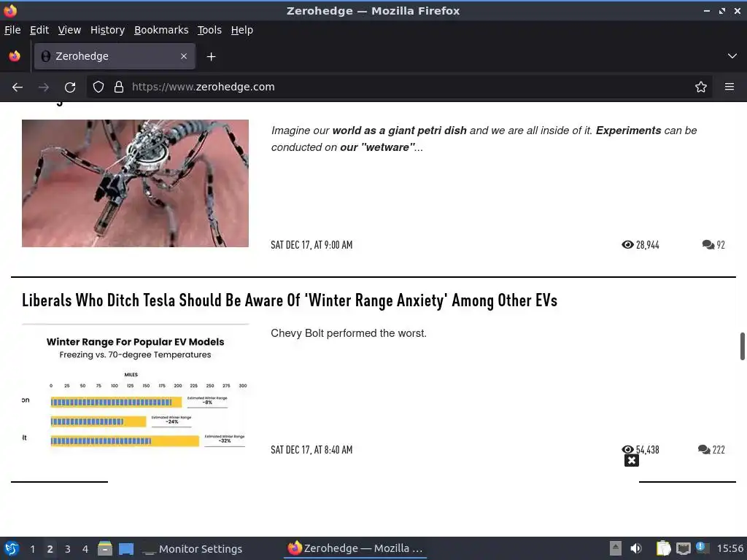Click the forward navigation arrow
This screenshot has height=560, width=747.
coord(43,87)
